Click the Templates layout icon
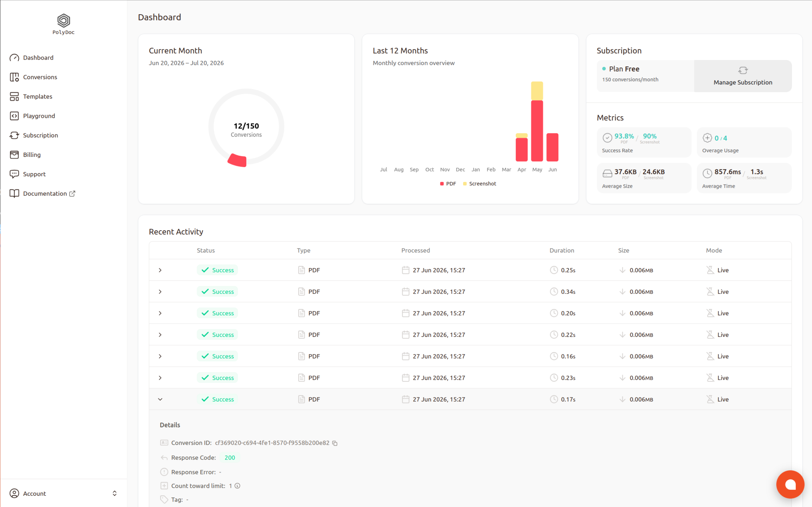 click(14, 97)
